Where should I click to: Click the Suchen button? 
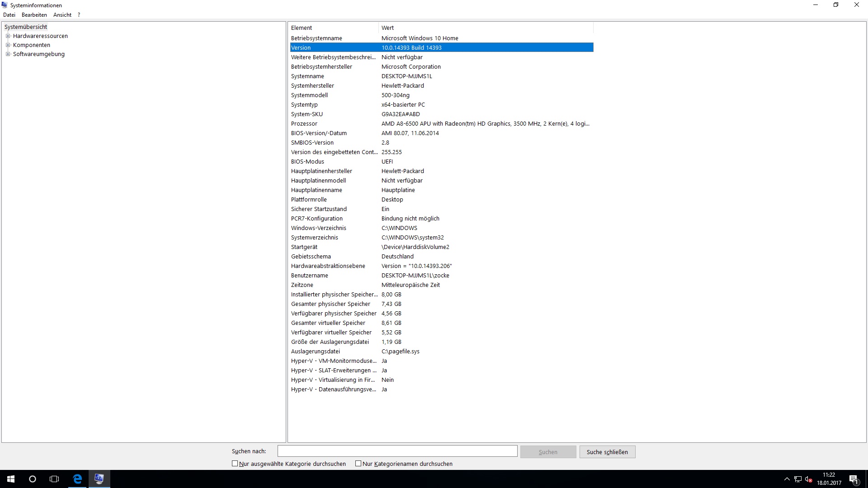coord(548,452)
